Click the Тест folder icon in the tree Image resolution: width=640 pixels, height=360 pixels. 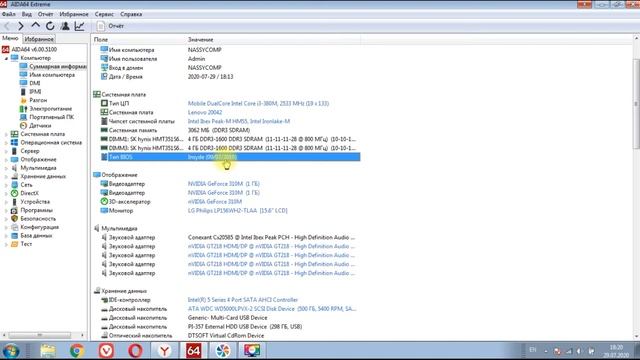click(x=14, y=244)
